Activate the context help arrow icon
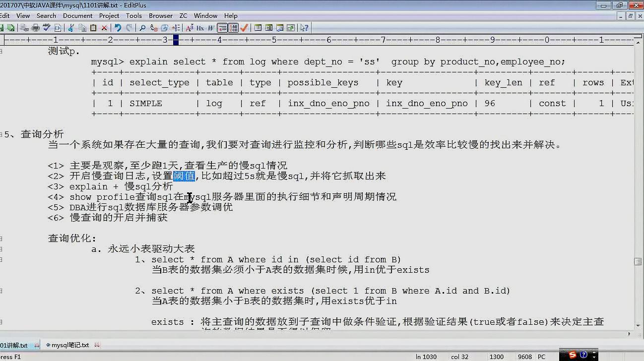The image size is (644, 361). [x=304, y=28]
